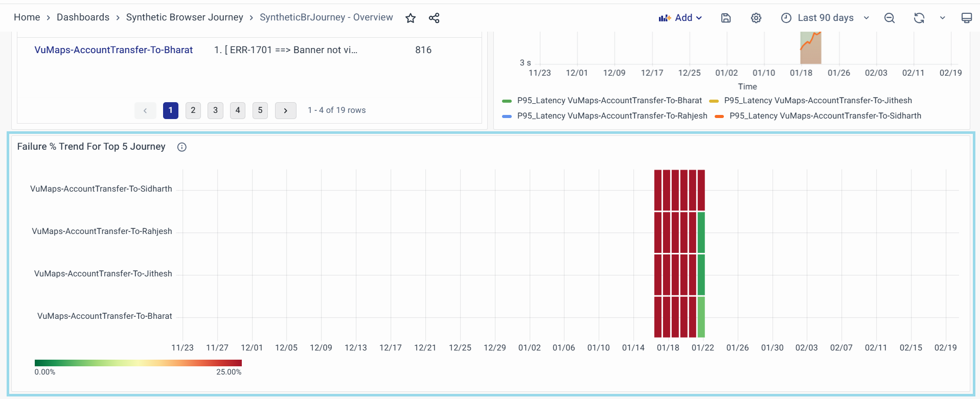Screen dimensions: 980x399
Task: Navigate to Synthetic Browser Journey breadcrumb
Action: [x=185, y=17]
